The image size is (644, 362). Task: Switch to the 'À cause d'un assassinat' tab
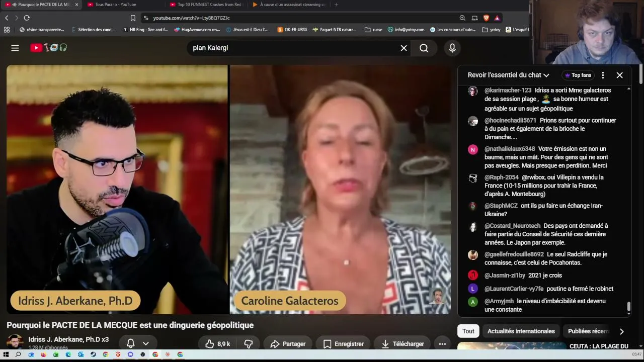point(289,5)
